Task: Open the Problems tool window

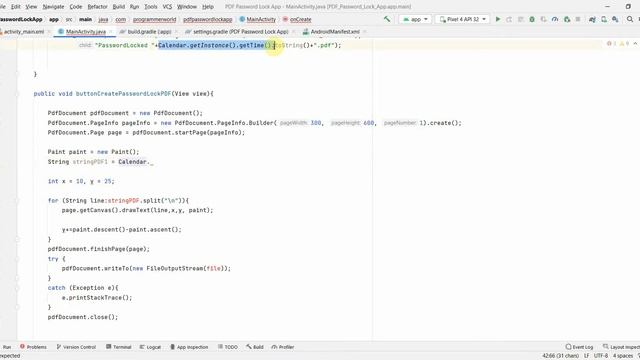Action: (x=33, y=347)
